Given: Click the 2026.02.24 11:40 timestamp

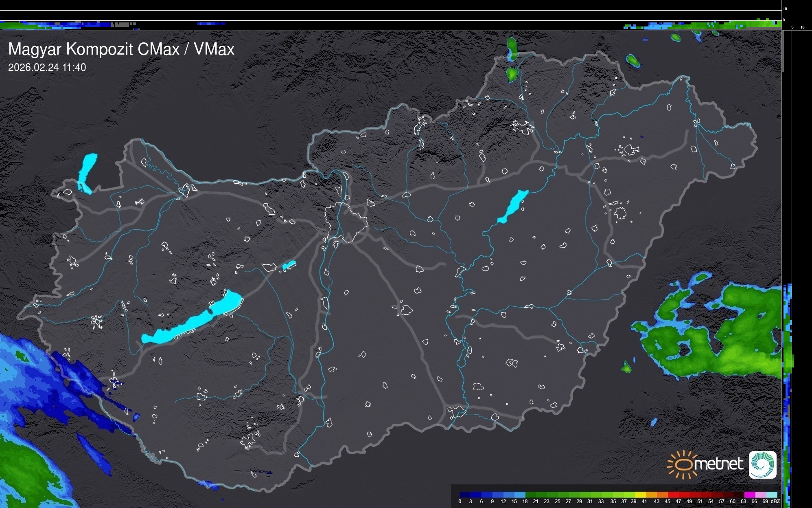Looking at the screenshot, I should point(47,67).
